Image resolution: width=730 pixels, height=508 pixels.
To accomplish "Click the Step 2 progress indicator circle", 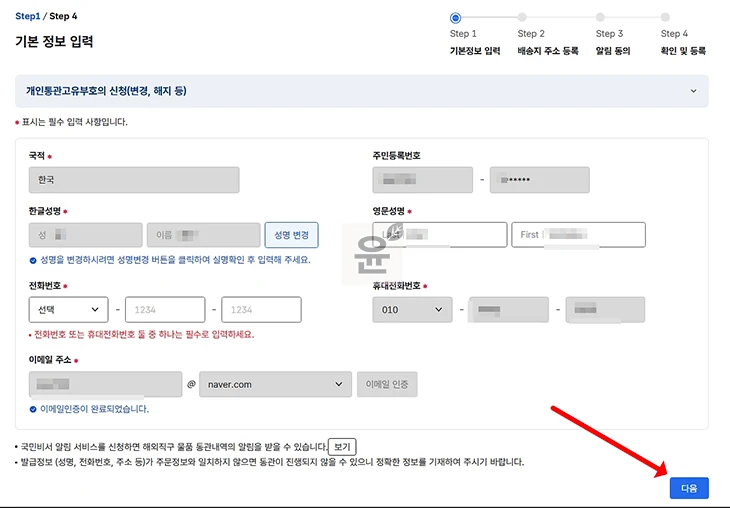I will [522, 17].
